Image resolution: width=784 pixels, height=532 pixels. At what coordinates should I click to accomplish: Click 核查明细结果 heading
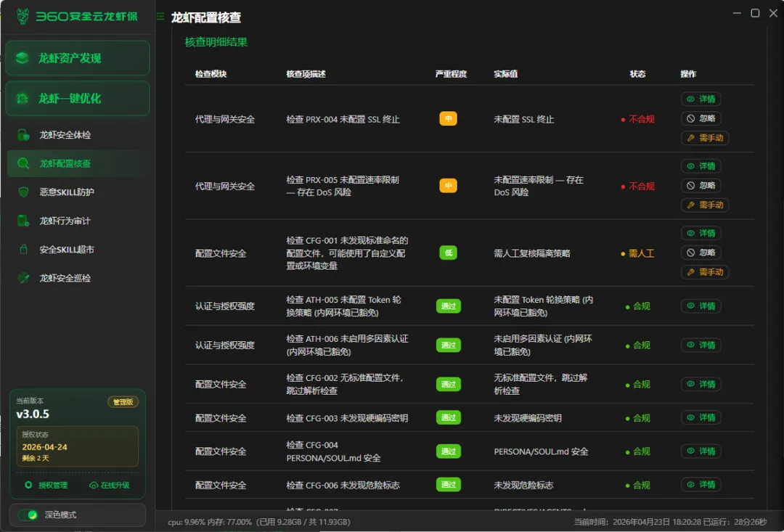(x=216, y=42)
